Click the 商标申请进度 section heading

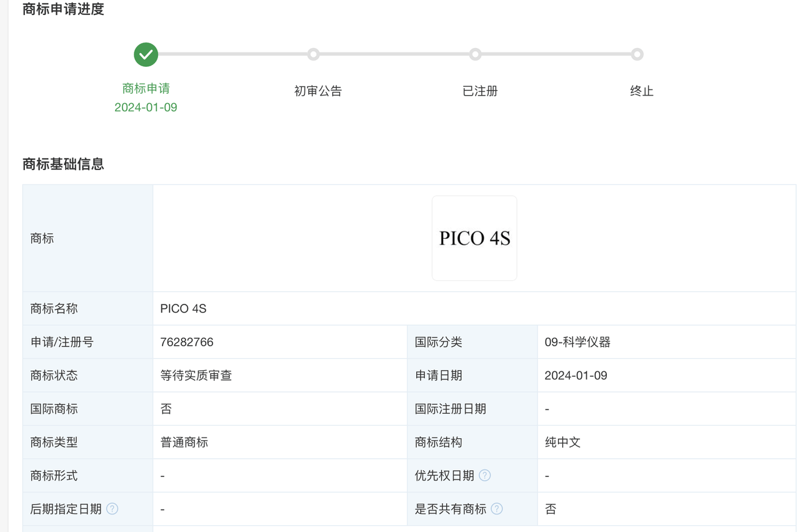(x=63, y=9)
